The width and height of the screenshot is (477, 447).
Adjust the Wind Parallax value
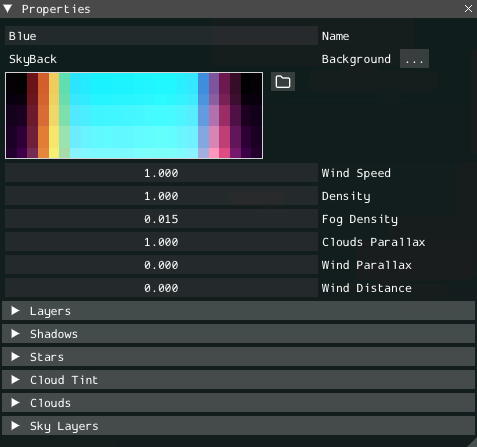coord(161,265)
